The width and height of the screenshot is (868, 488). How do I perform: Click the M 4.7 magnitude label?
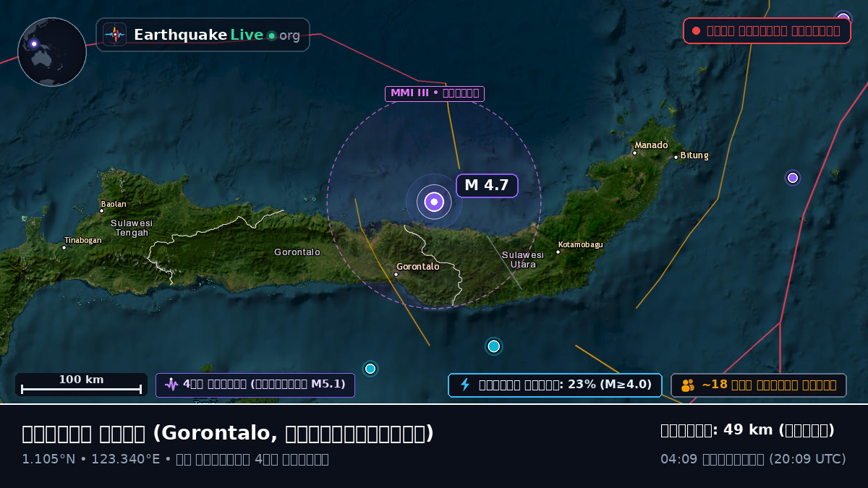click(x=487, y=186)
